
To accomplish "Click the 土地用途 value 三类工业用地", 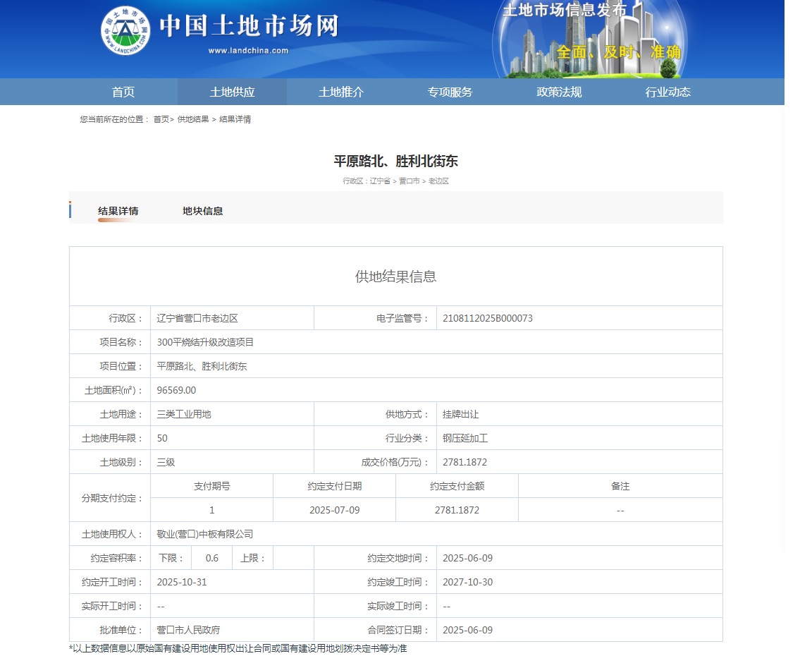I will [x=184, y=414].
